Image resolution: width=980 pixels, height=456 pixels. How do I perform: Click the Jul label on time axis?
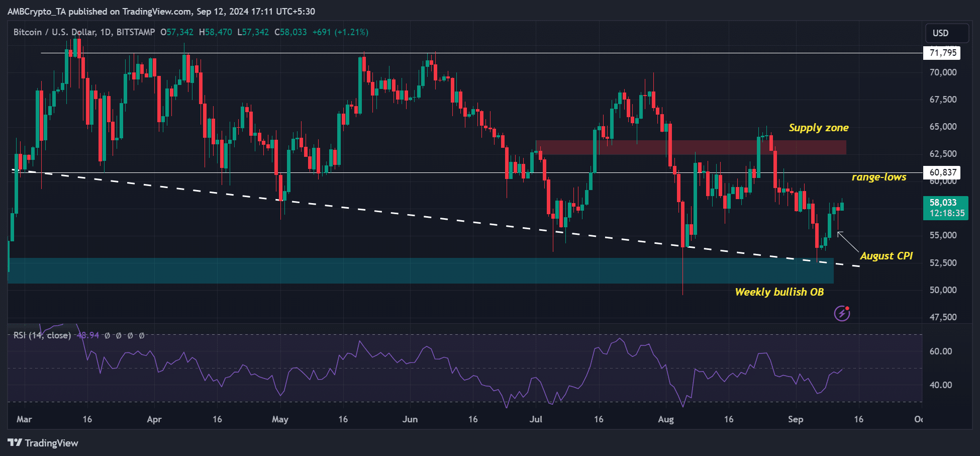point(536,419)
